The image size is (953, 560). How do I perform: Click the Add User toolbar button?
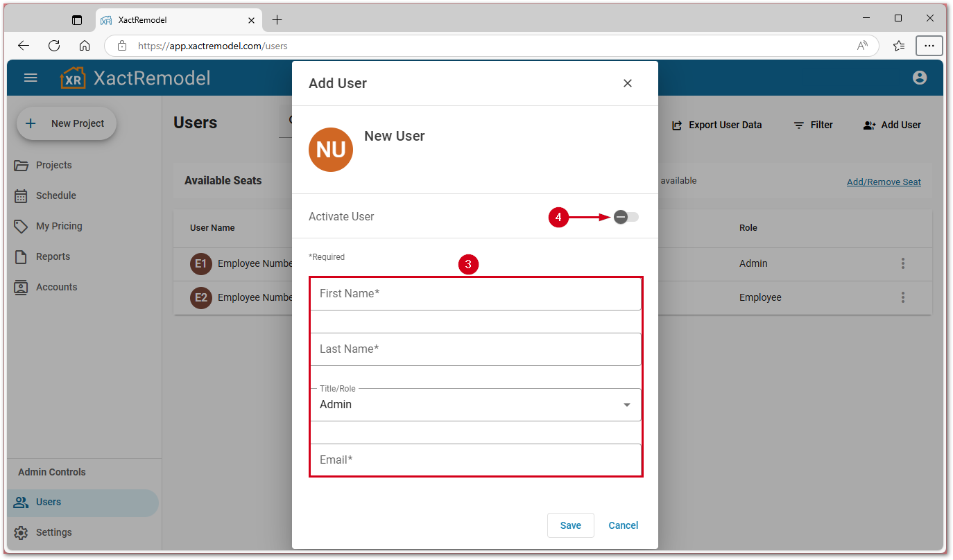click(x=892, y=125)
